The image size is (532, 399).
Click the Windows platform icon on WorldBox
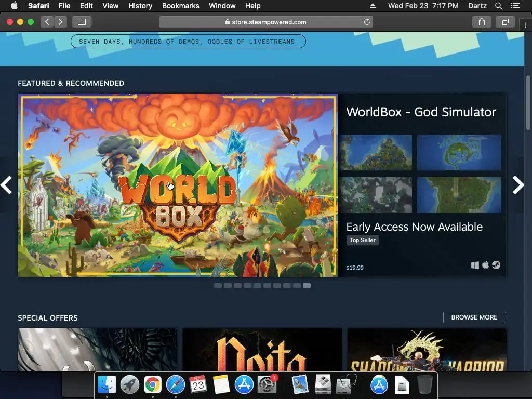pos(475,265)
